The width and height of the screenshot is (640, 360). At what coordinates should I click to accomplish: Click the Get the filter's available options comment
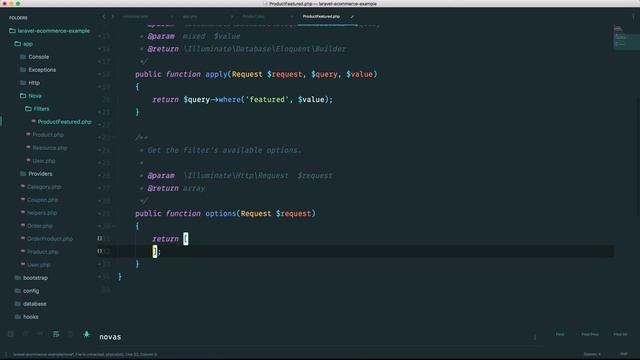[x=224, y=150]
